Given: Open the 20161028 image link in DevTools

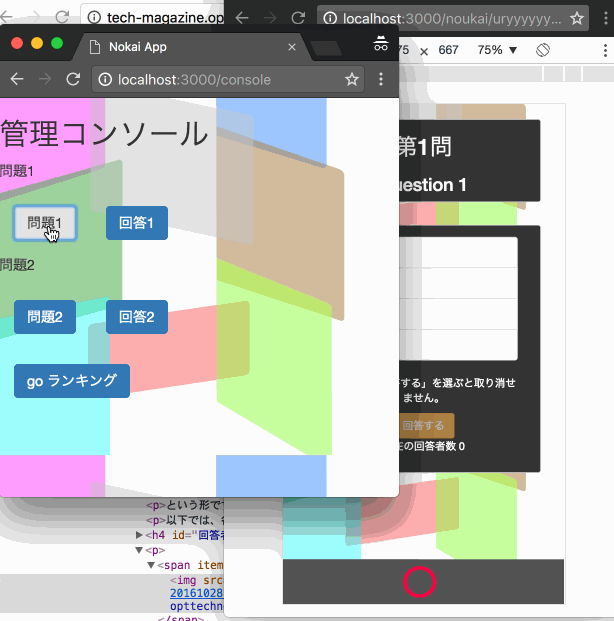Looking at the screenshot, I should pos(196,593).
